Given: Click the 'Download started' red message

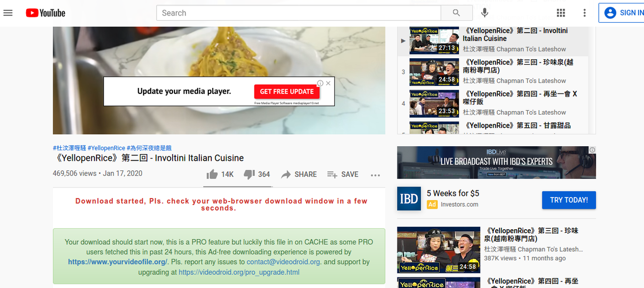Looking at the screenshot, I should pyautogui.click(x=221, y=205).
